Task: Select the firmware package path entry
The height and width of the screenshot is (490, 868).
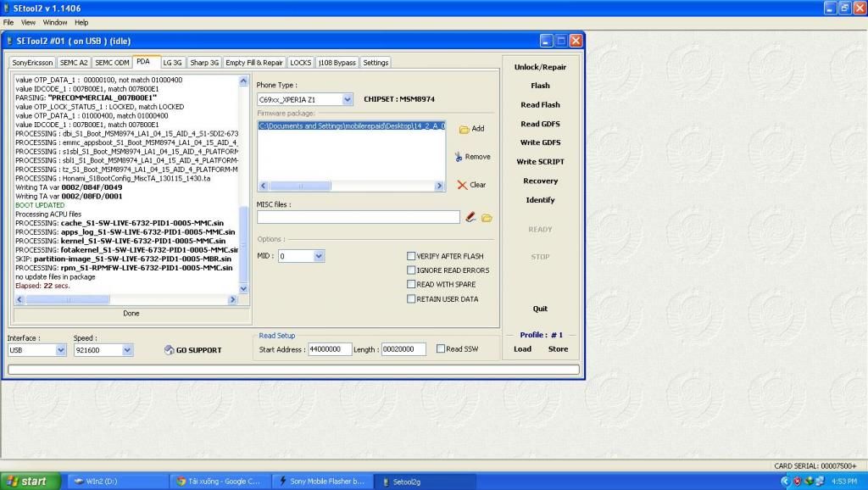Action: point(352,126)
